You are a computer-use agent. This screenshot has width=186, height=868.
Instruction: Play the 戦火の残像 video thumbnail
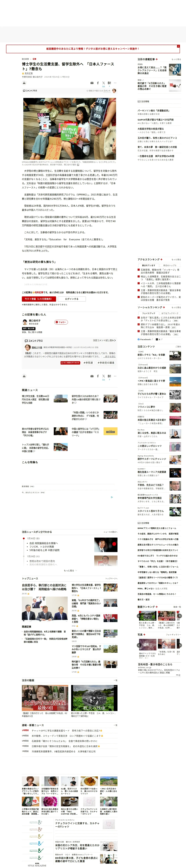click(x=94, y=698)
